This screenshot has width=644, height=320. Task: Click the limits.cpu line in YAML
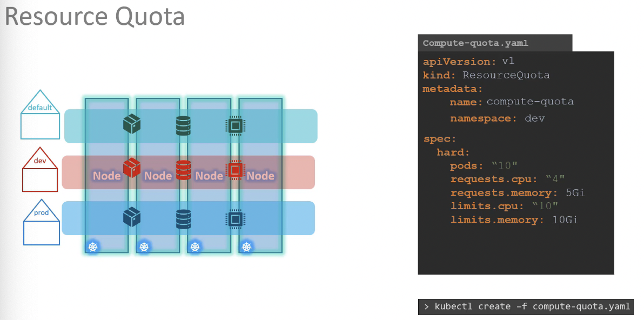point(504,206)
